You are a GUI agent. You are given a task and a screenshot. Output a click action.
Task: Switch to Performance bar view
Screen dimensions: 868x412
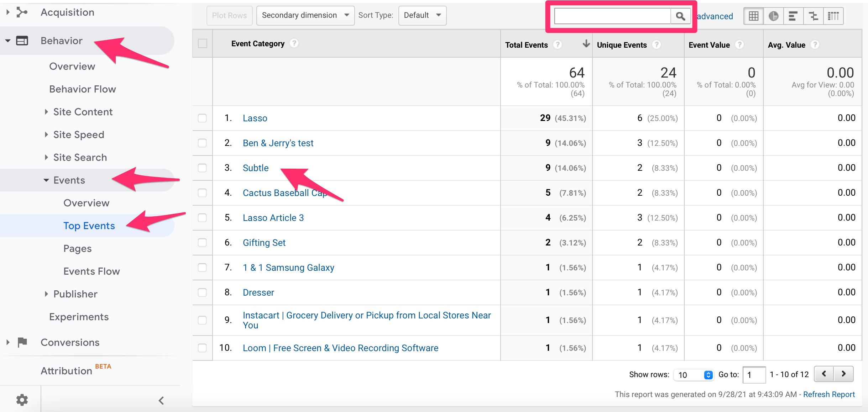click(x=793, y=16)
